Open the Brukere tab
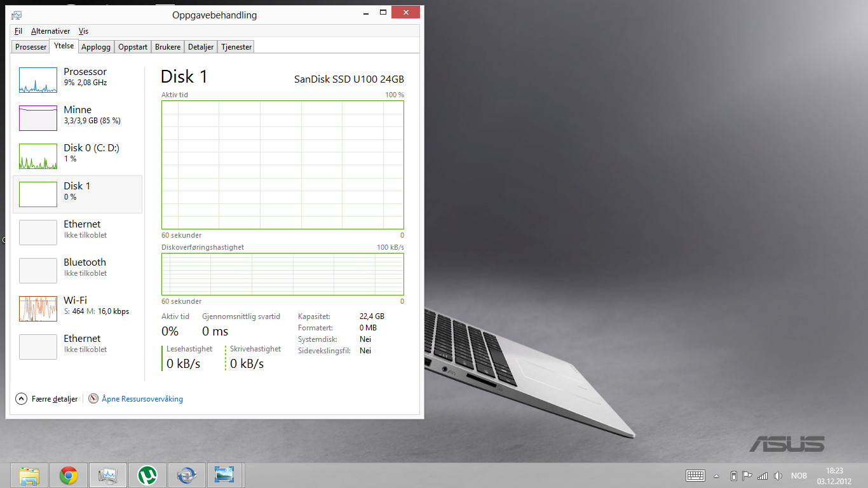 168,47
